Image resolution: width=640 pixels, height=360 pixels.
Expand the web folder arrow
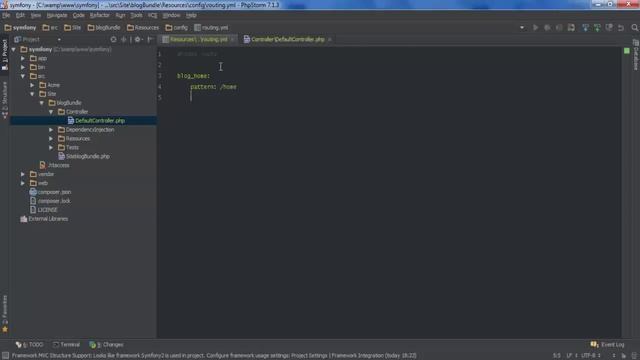pos(23,183)
